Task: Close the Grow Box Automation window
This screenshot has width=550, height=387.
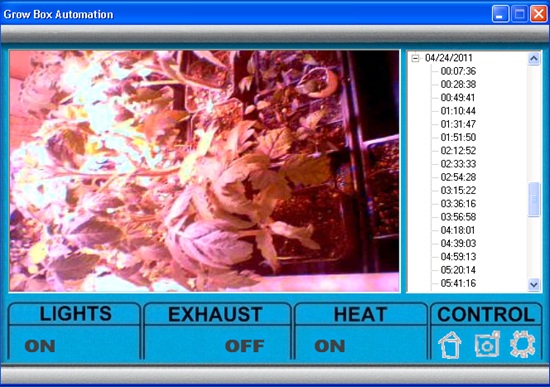Action: click(x=538, y=14)
